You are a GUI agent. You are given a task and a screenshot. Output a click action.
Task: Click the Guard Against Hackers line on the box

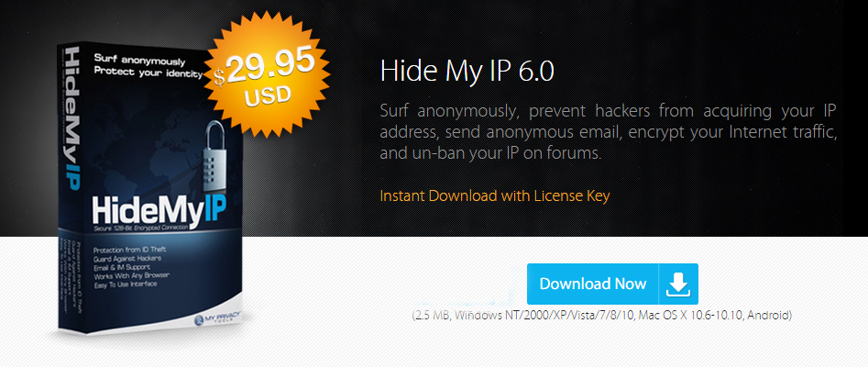(x=128, y=258)
